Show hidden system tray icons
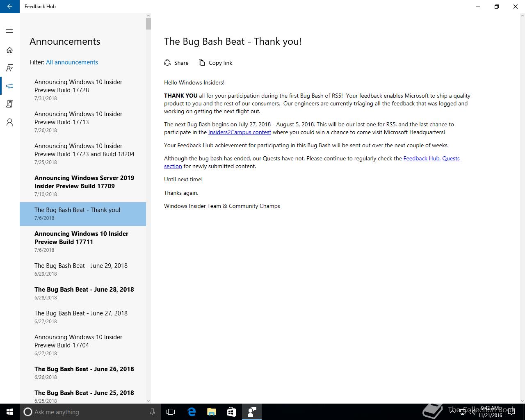 452,412
